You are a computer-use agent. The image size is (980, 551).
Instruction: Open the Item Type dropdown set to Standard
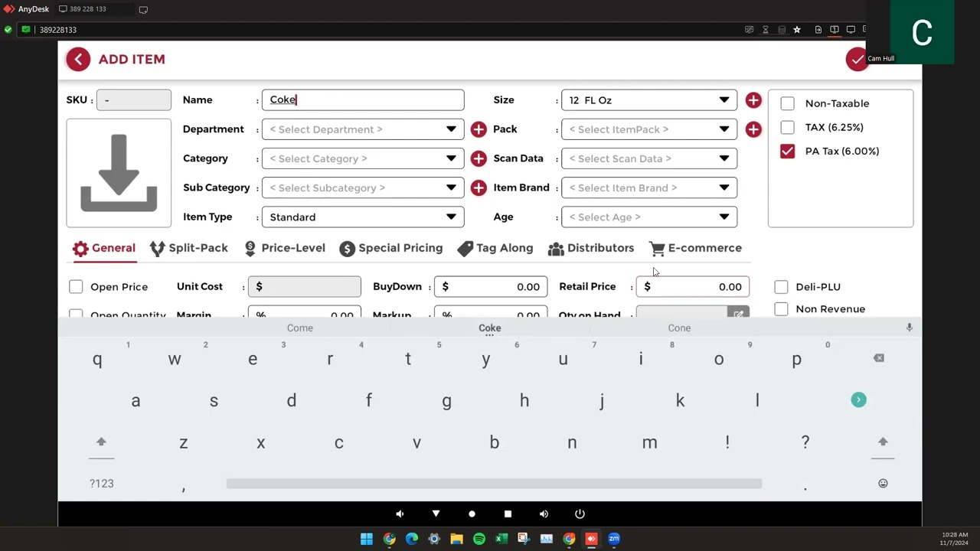tap(363, 217)
